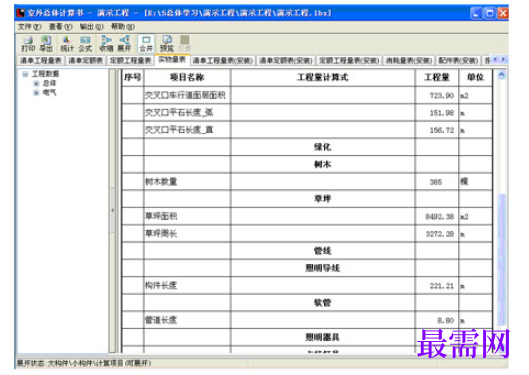Click the 序号 column header
The height and width of the screenshot is (375, 529).
click(132, 78)
